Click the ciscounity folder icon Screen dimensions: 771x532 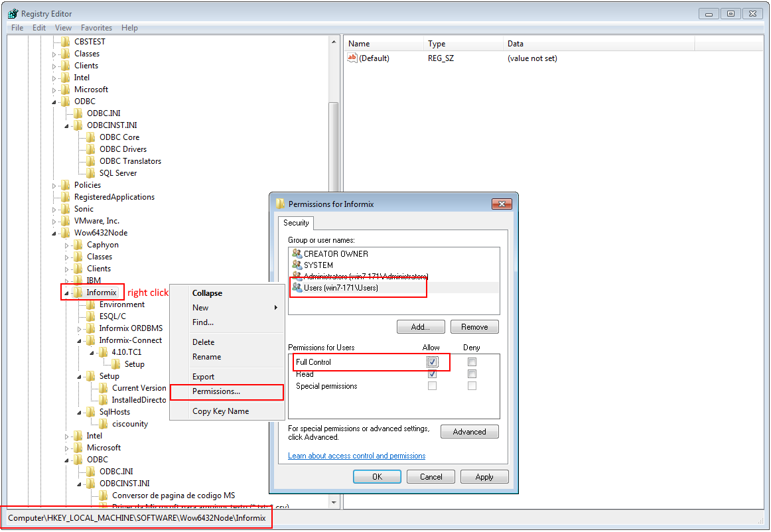click(104, 424)
